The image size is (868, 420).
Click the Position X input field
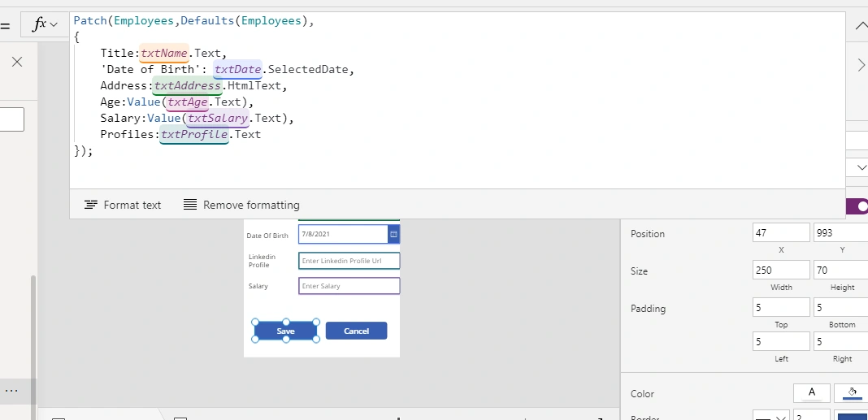click(x=781, y=233)
